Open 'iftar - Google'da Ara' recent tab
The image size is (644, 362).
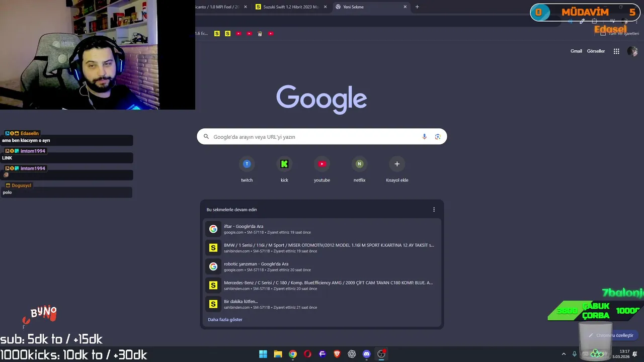coord(322,229)
